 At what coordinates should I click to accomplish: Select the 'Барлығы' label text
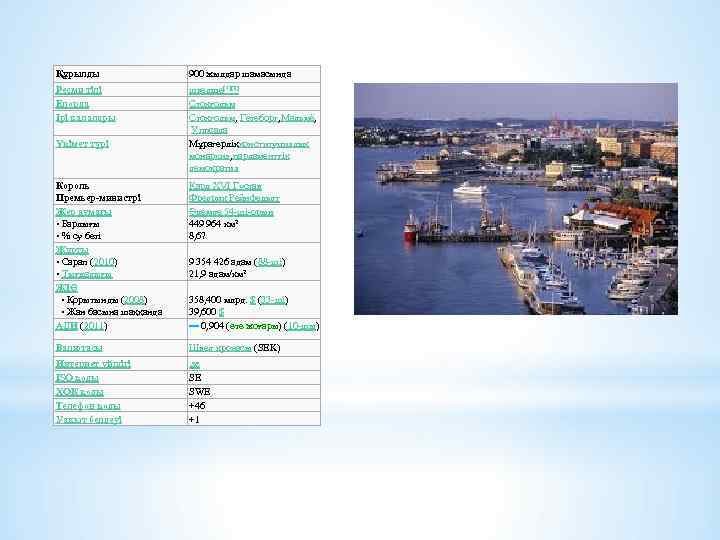point(80,224)
